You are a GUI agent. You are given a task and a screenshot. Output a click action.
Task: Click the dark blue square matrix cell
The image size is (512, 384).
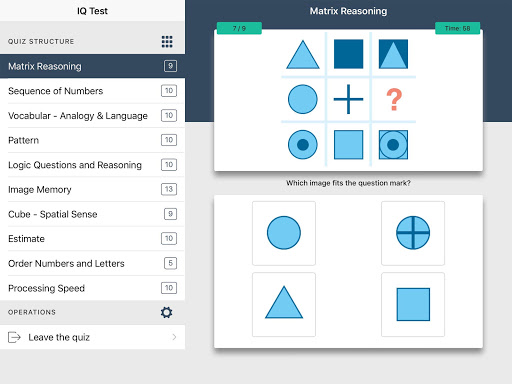click(348, 54)
